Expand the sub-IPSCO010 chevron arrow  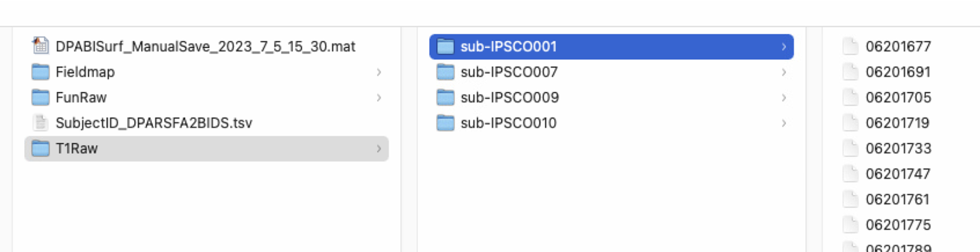784,123
